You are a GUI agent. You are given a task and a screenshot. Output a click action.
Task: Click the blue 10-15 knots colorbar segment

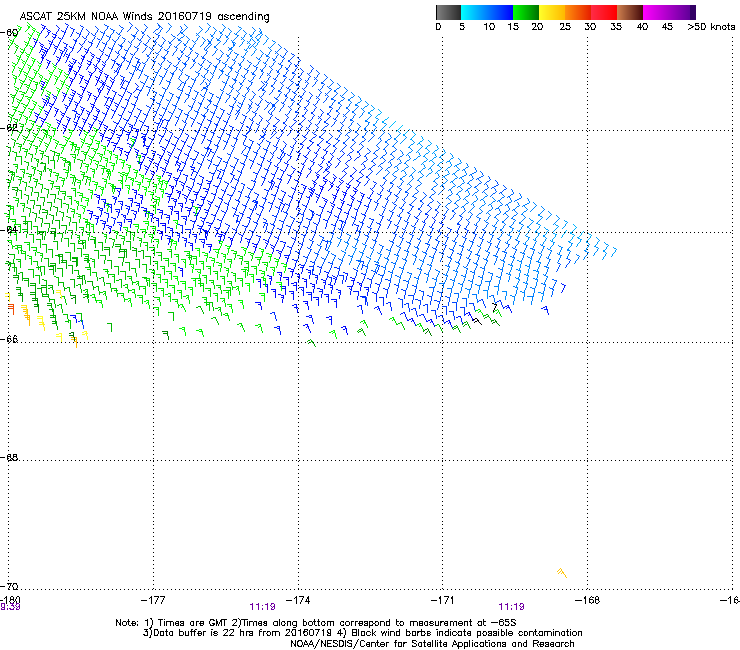click(x=500, y=12)
